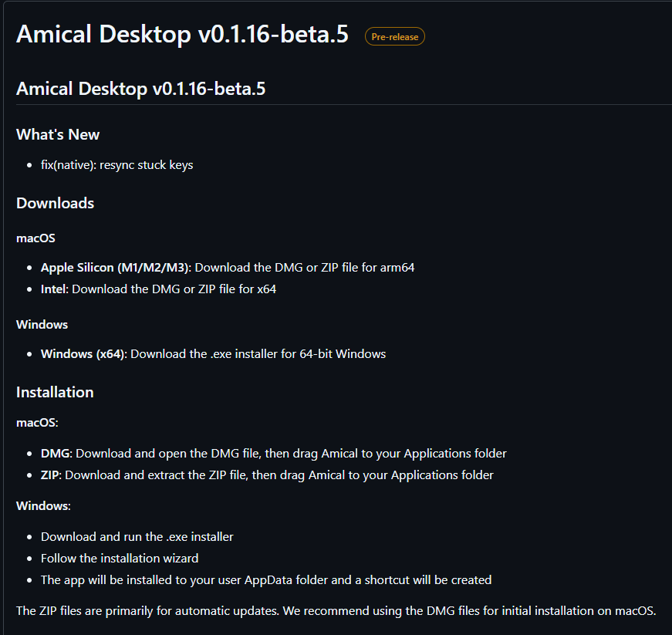672x635 pixels.
Task: Select the 'AppData folder and a shortcut' line
Action: coord(266,580)
